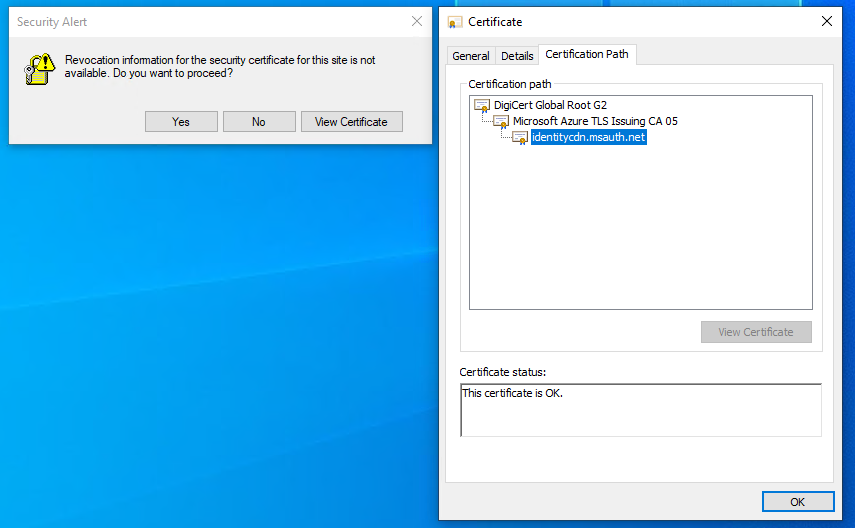
Task: Click the lock warning icon in Security Alert
Action: click(x=40, y=69)
